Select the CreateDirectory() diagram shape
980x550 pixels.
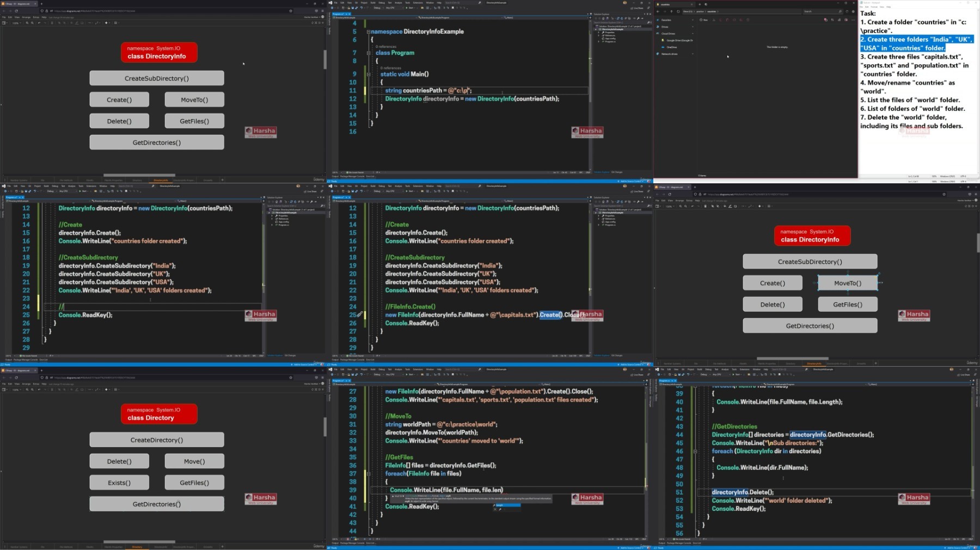pos(157,440)
